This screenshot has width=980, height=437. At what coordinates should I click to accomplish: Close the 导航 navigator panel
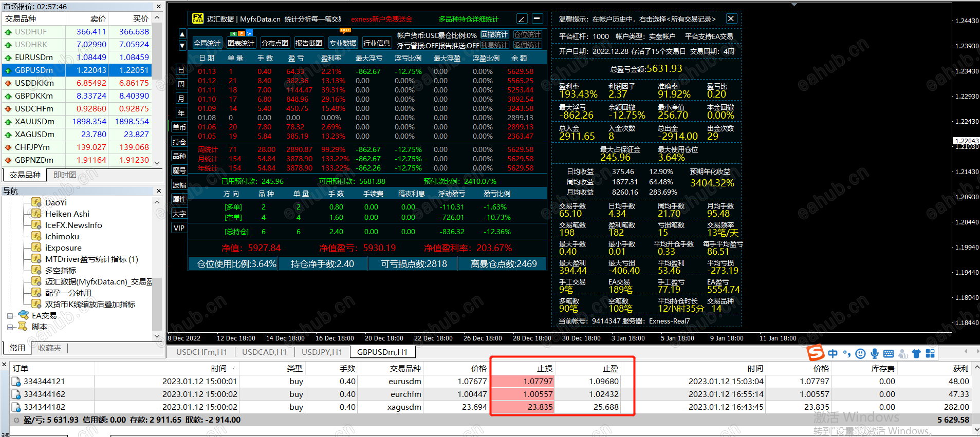158,191
